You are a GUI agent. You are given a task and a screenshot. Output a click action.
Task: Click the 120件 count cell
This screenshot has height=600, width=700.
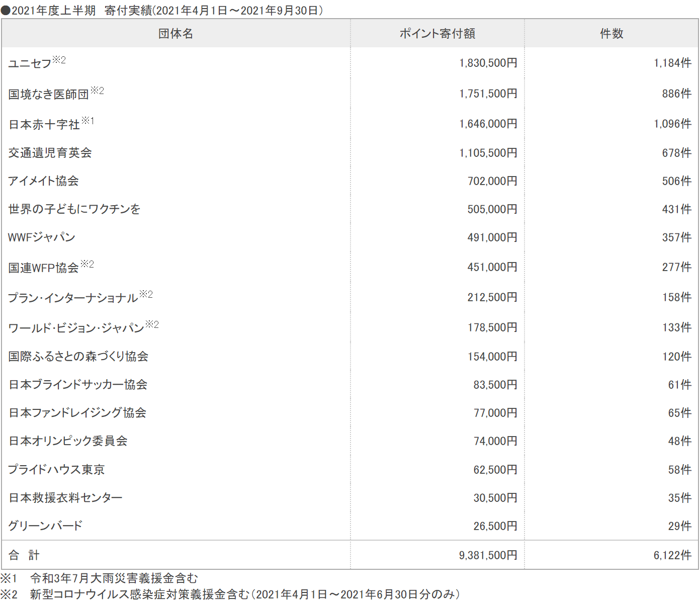click(x=677, y=357)
